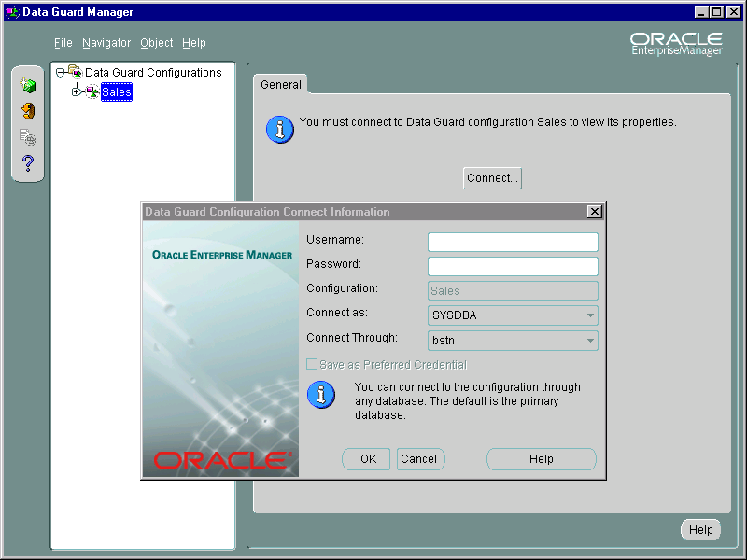Open the Connect as SYSDBA dropdown
The image size is (747, 560).
coord(590,315)
